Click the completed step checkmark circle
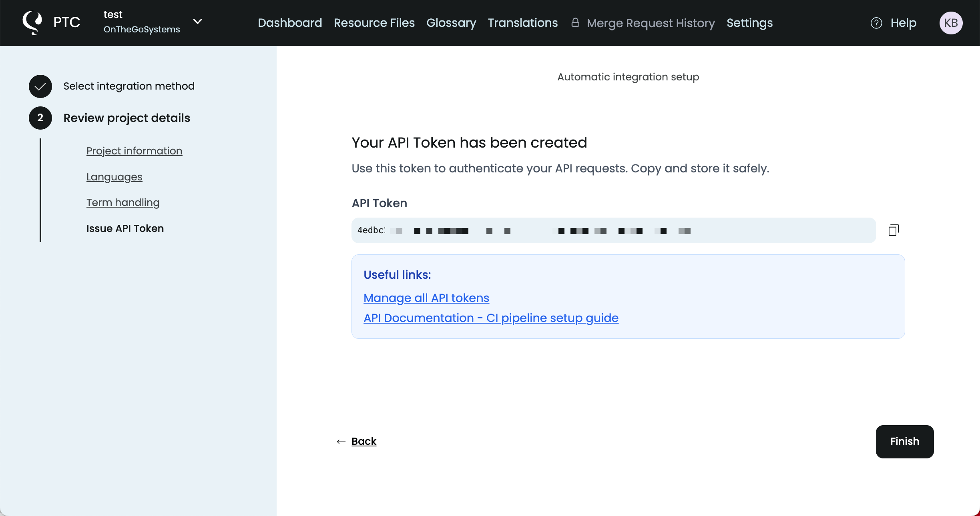The image size is (980, 516). 40,86
